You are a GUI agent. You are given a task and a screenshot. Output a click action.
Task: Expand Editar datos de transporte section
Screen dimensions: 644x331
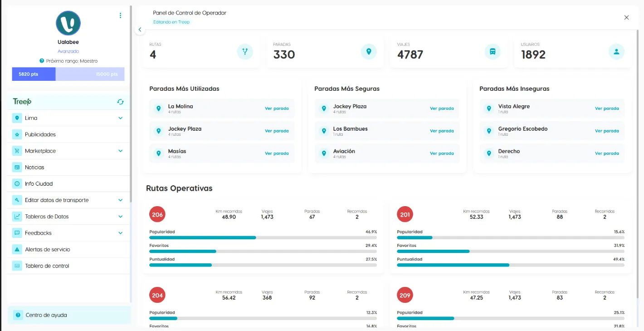tap(120, 200)
